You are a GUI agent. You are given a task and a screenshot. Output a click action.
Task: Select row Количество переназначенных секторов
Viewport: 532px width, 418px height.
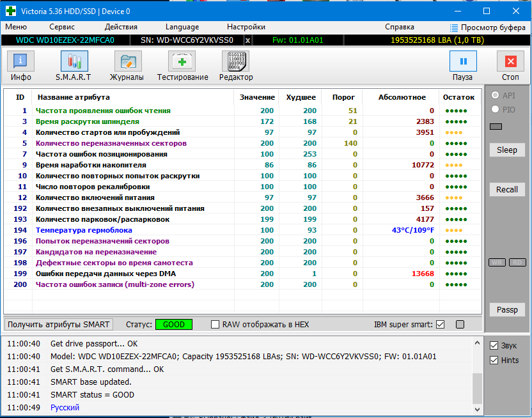point(242,143)
